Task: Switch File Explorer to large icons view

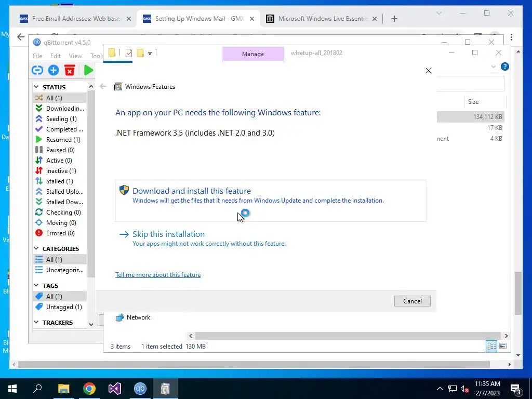Action: click(503, 346)
